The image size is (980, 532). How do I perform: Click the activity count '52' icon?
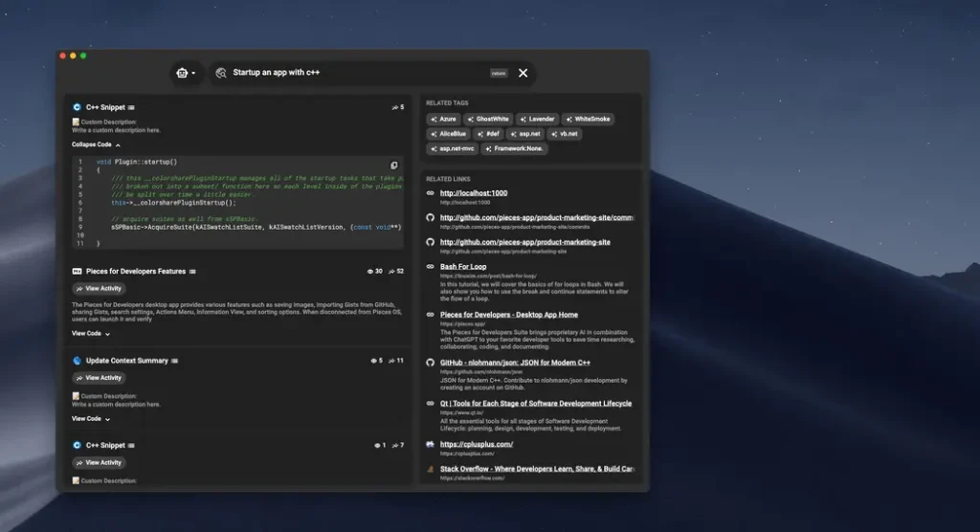395,272
